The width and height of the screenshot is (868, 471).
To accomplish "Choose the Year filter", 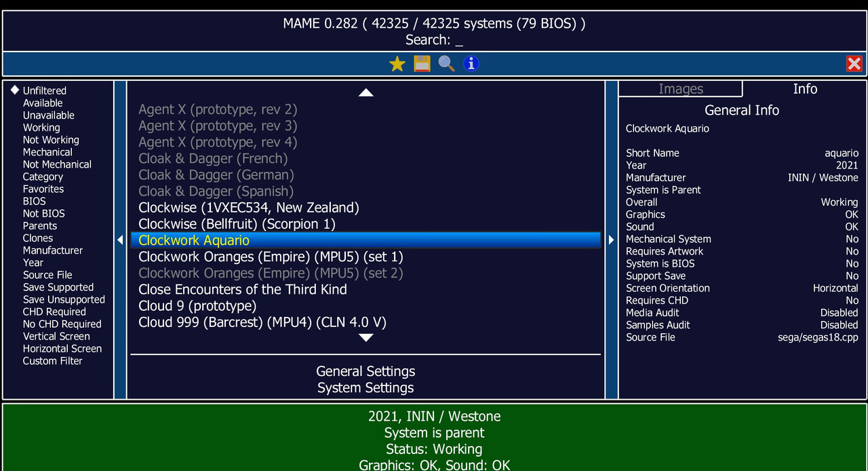I will click(x=33, y=263).
